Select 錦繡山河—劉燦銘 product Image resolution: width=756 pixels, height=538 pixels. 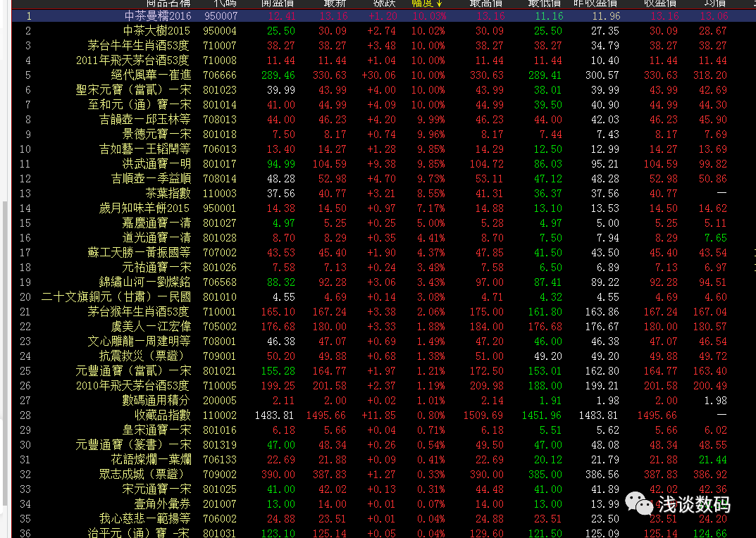[x=145, y=282]
